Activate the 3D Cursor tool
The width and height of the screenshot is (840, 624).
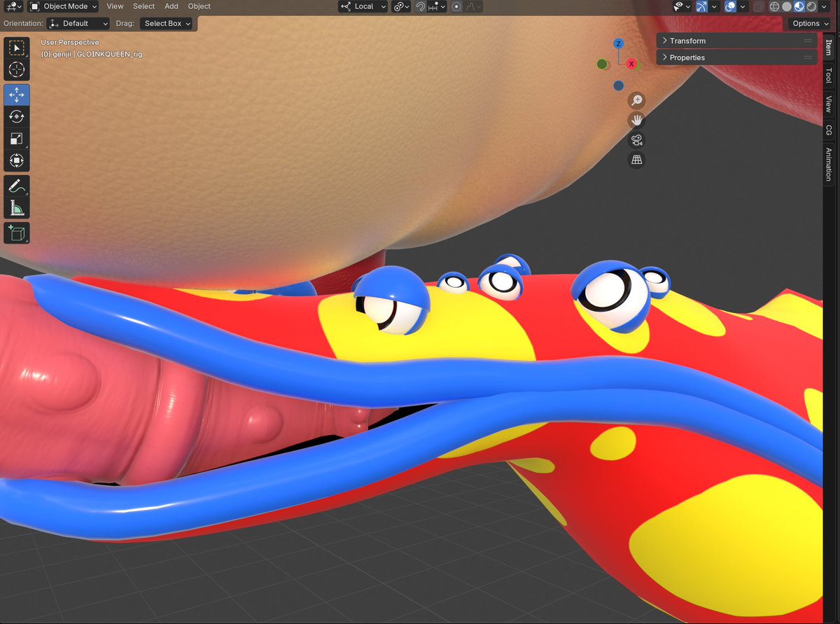point(17,69)
